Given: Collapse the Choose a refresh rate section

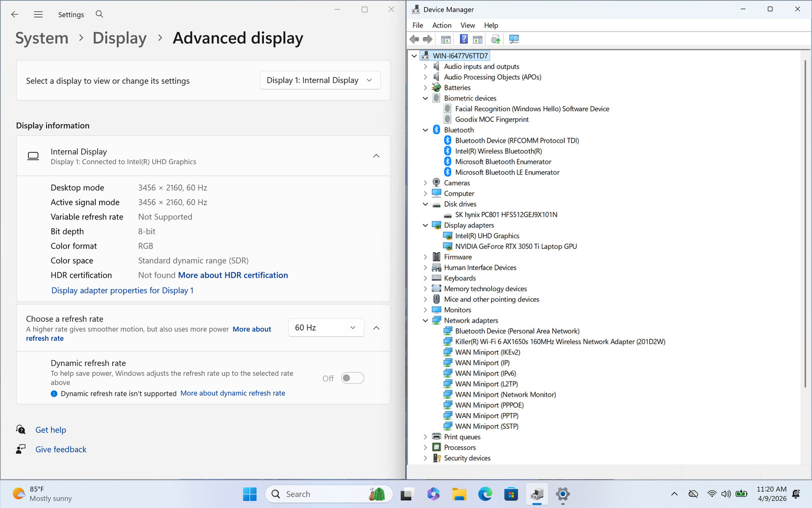Looking at the screenshot, I should 376,328.
